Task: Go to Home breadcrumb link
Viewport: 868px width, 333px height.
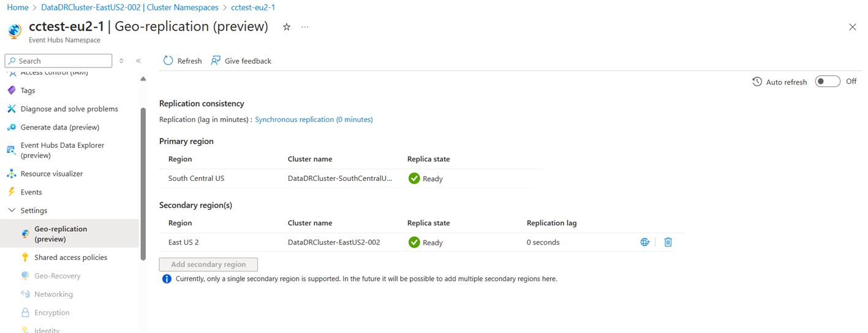Action: (17, 7)
